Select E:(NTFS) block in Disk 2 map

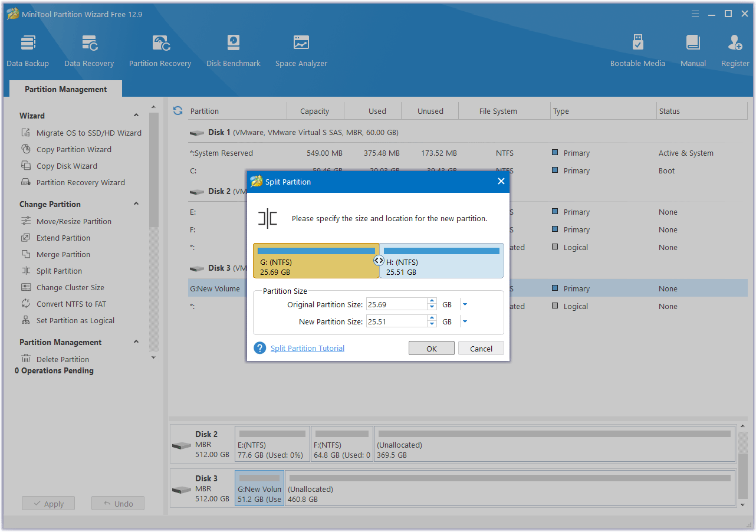tap(272, 444)
